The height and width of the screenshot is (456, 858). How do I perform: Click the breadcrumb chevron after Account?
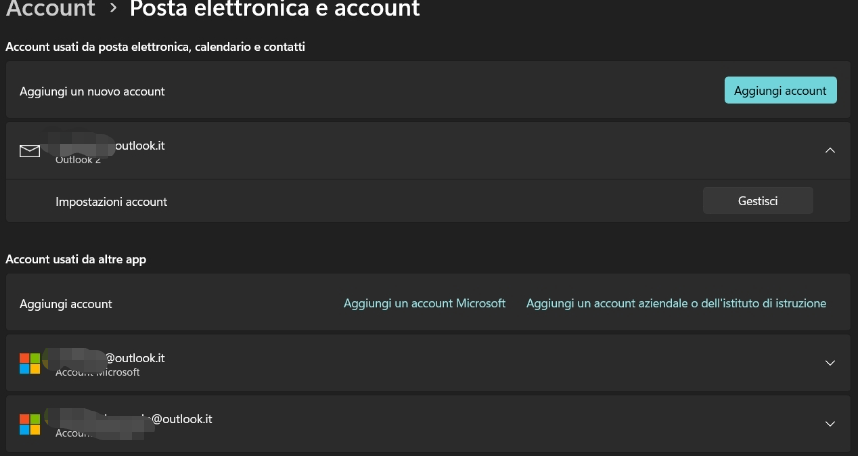tap(113, 8)
